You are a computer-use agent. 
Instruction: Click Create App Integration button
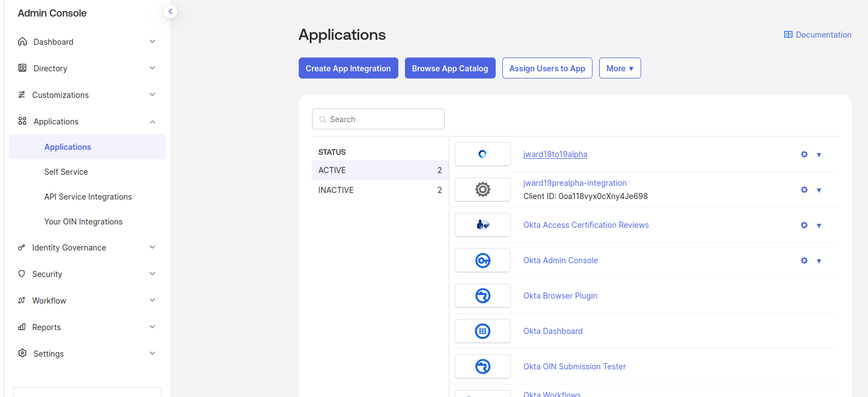point(349,68)
